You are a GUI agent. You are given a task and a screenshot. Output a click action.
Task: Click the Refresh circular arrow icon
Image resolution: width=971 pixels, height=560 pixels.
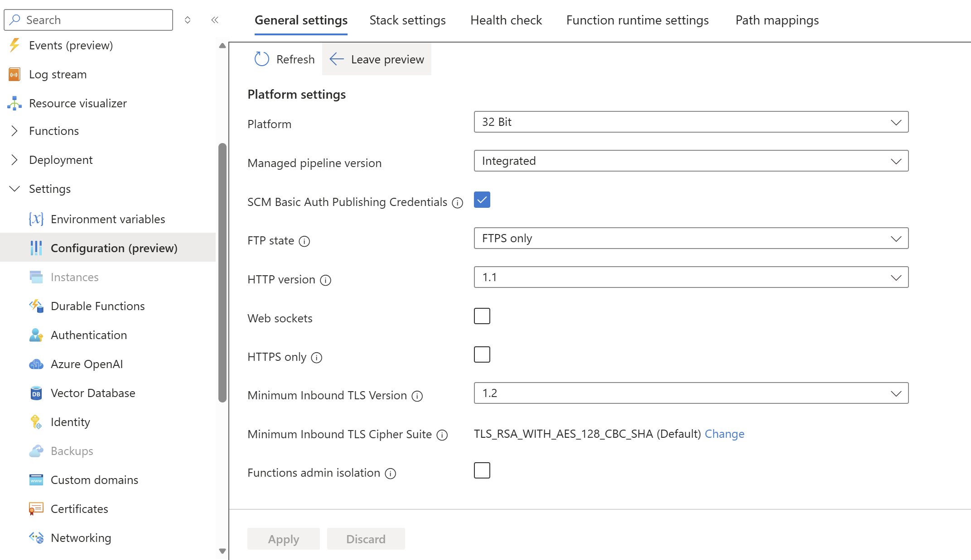(x=262, y=59)
